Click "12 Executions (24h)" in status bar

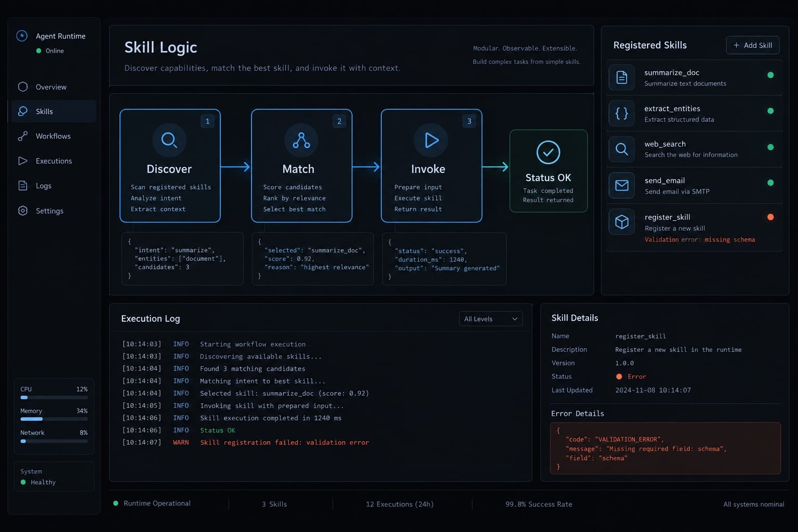pos(400,504)
